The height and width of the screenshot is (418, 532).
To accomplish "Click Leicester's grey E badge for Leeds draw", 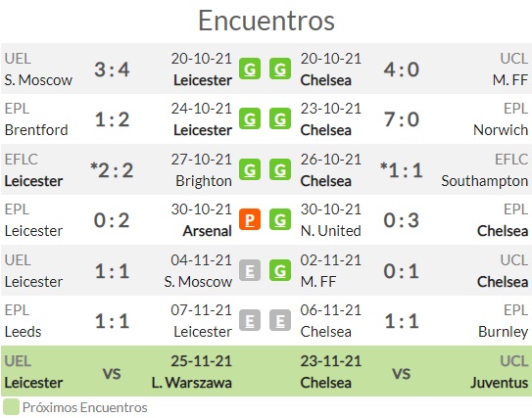I will pyautogui.click(x=250, y=320).
